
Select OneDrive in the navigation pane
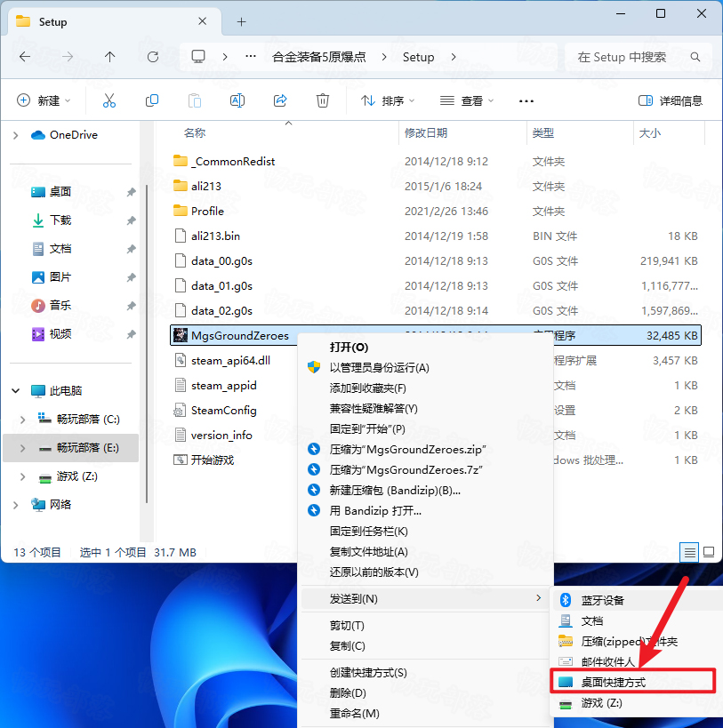point(74,135)
